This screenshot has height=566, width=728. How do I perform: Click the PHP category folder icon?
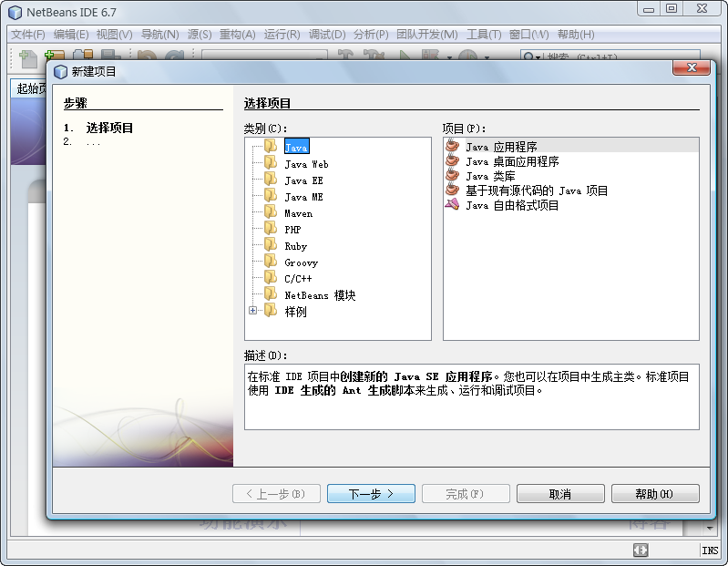pyautogui.click(x=271, y=230)
